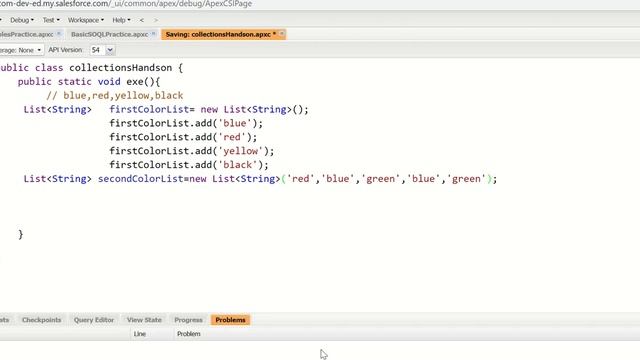Open the Debug menu
Viewport: 640px width, 360px height.
pyautogui.click(x=22, y=20)
